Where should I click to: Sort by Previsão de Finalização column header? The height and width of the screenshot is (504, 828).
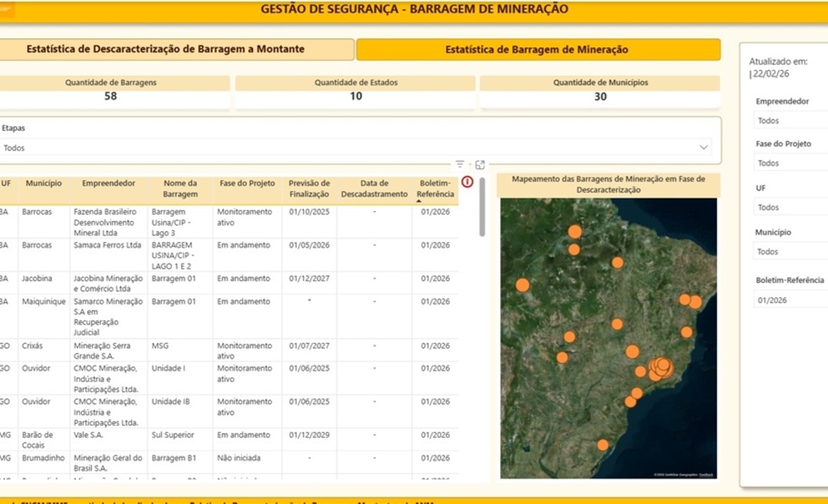pos(309,188)
